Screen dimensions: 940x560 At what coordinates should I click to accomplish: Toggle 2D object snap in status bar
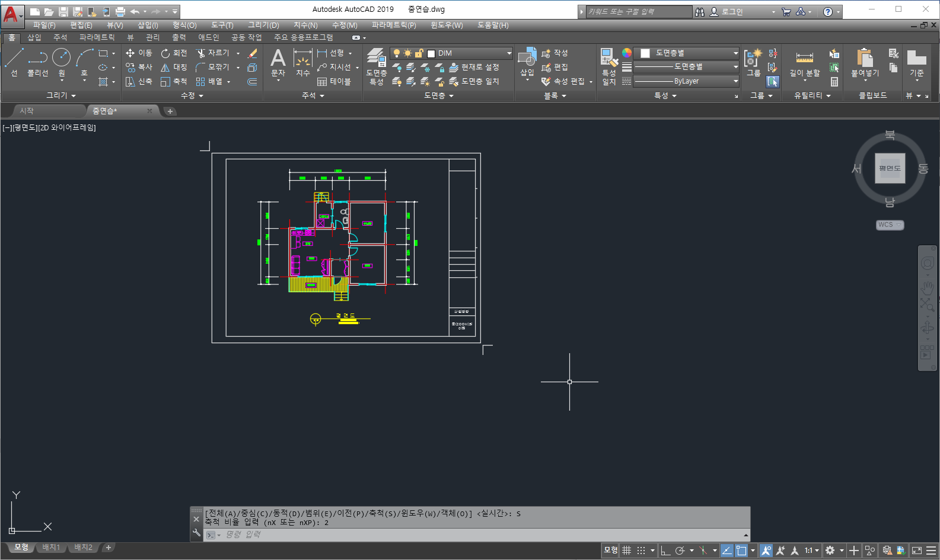(x=741, y=551)
